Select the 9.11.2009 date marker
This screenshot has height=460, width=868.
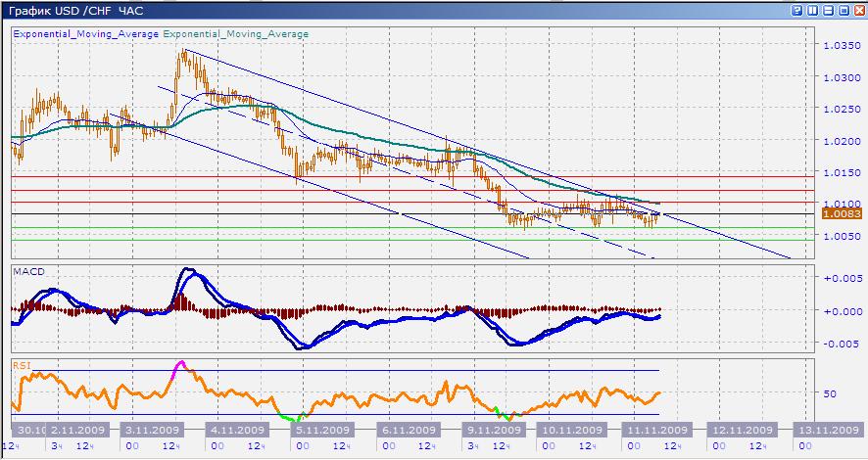(492, 430)
